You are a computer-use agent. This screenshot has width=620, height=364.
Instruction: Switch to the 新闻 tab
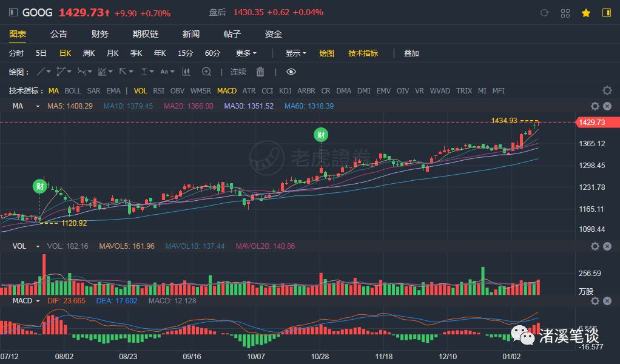click(190, 34)
